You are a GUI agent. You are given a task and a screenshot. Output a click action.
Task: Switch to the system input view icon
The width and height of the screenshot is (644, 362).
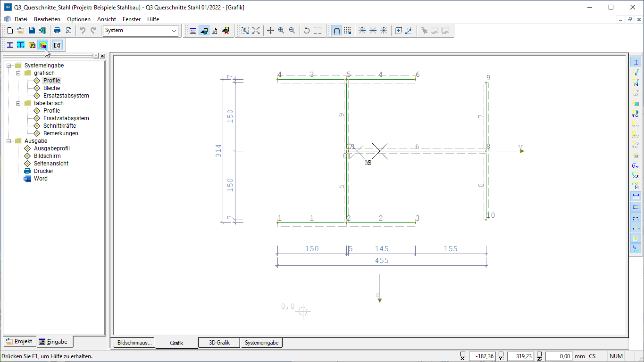point(193,30)
